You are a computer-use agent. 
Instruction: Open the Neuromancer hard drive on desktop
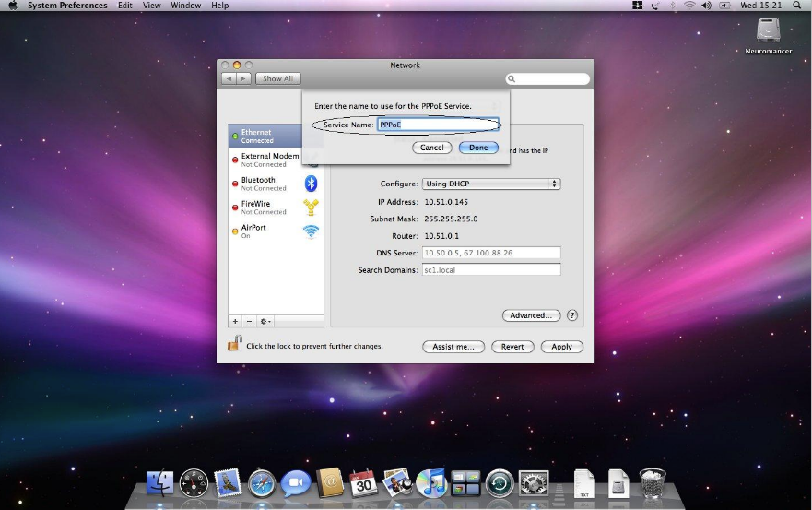[768, 30]
